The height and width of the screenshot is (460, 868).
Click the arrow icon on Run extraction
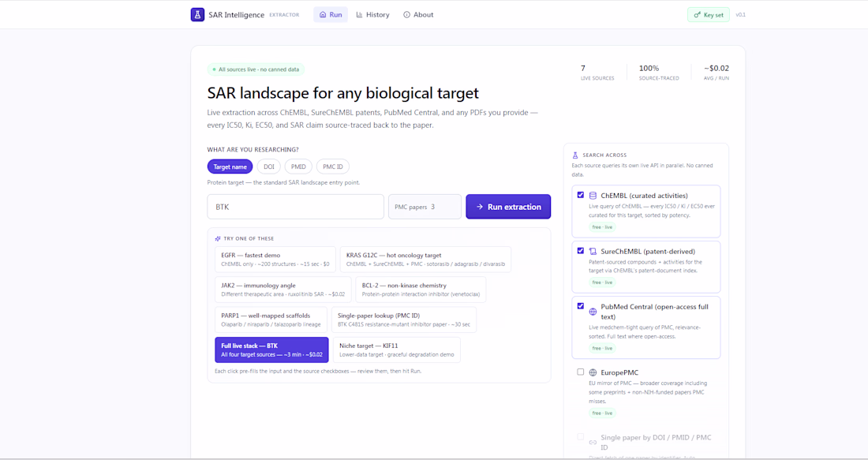tap(480, 207)
